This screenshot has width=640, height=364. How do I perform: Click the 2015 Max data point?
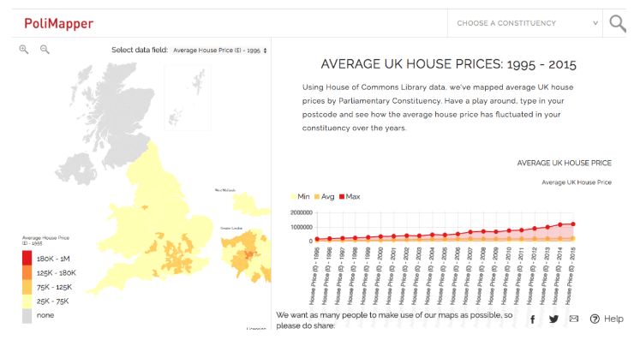(x=572, y=224)
